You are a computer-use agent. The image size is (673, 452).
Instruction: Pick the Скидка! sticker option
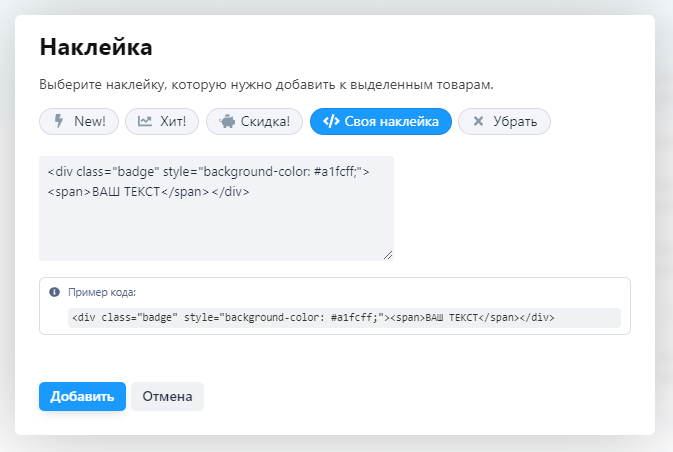click(255, 122)
